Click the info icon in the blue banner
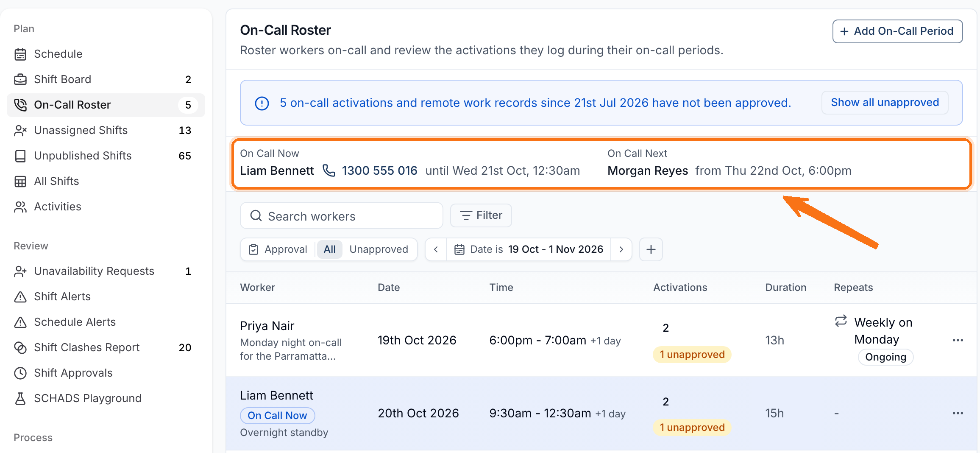 [262, 103]
